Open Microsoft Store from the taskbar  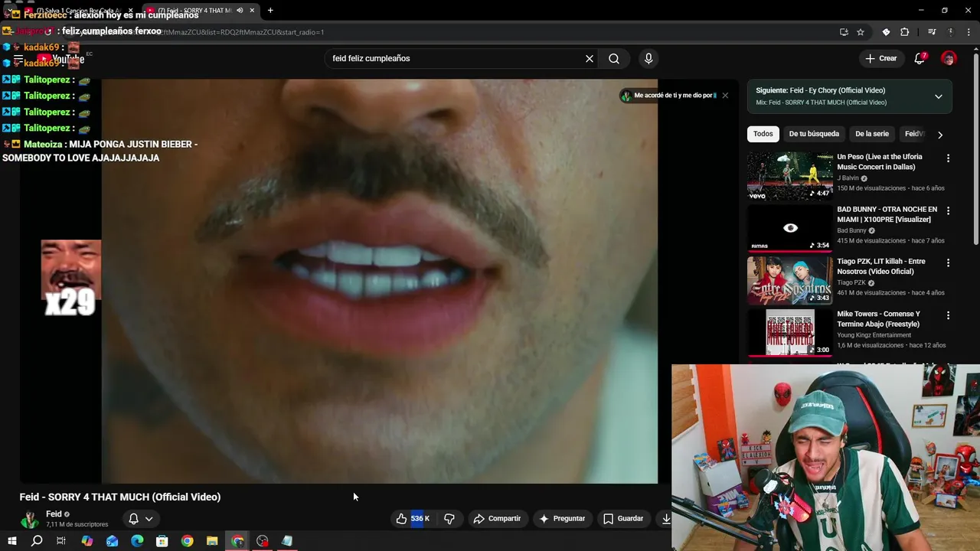pos(162,541)
